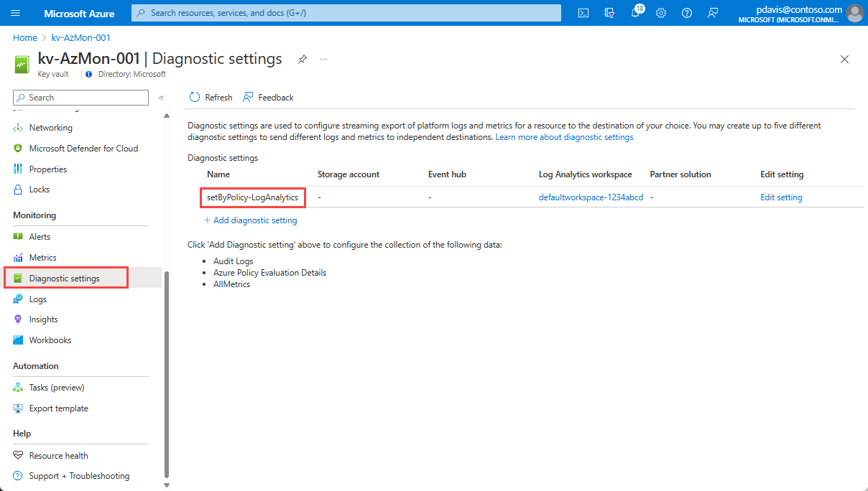Open defaultworkspace-1234abcd workspace link
Screen dimensions: 868x491
point(591,197)
